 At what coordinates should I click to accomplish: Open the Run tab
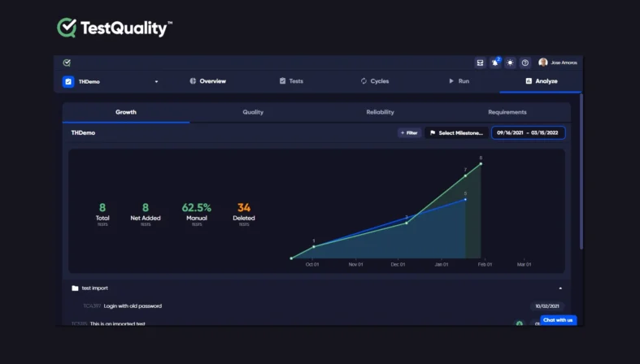click(459, 81)
